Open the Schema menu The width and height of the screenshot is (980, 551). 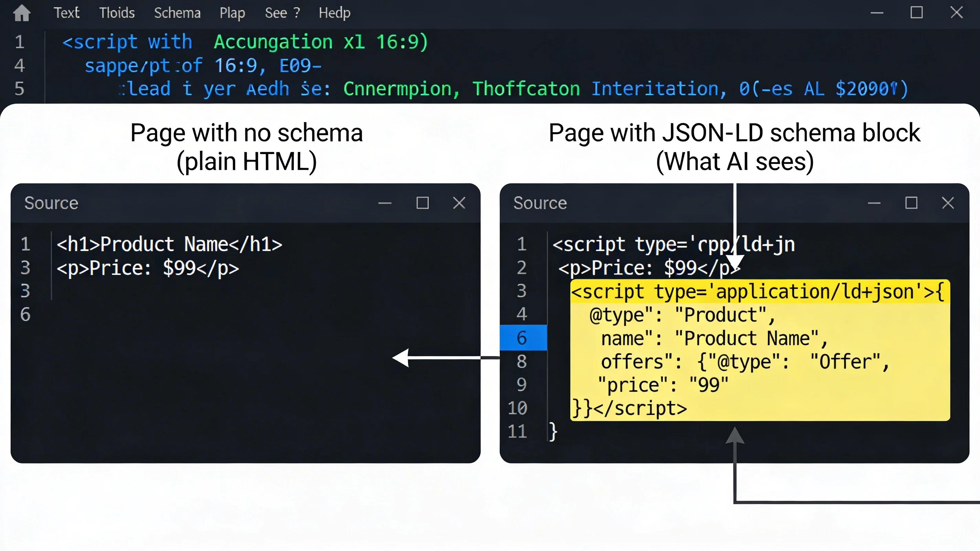click(177, 13)
